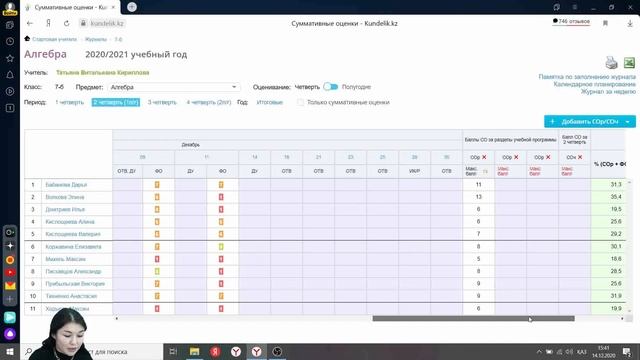
Task: Open File Explorer from taskbar
Action: [x=194, y=351]
